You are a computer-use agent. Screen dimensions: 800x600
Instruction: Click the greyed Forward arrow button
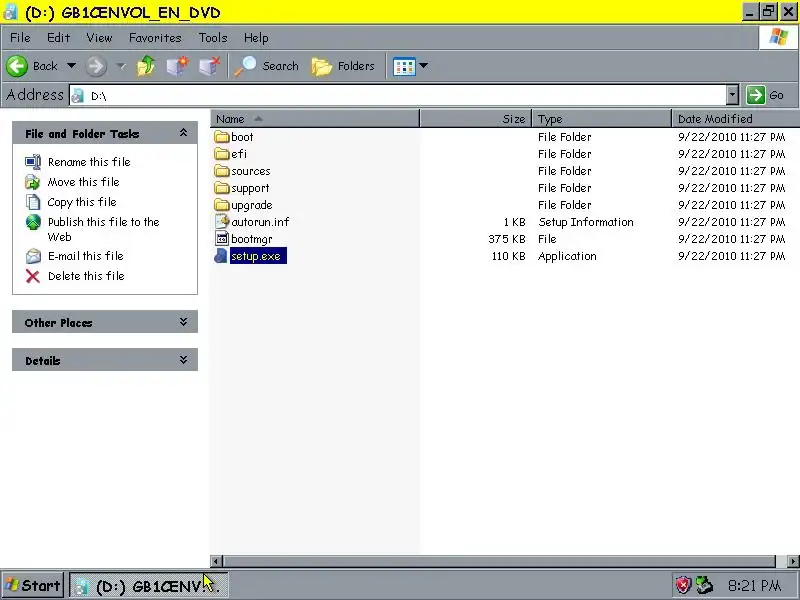[96, 66]
